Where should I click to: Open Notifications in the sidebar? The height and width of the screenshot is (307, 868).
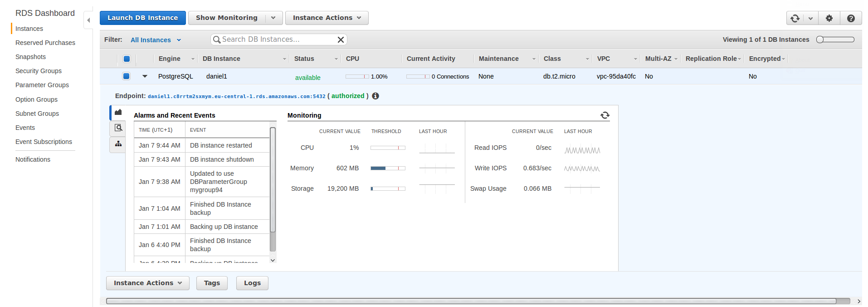[33, 159]
